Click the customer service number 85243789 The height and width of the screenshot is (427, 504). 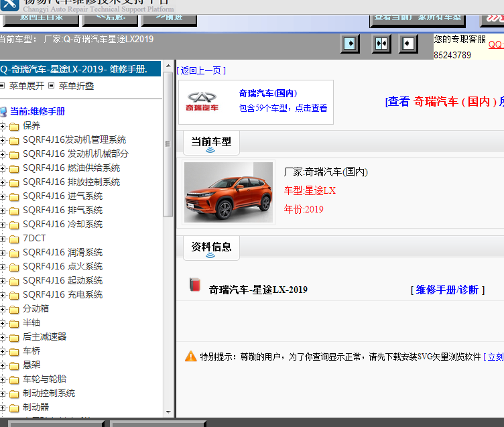[x=452, y=55]
